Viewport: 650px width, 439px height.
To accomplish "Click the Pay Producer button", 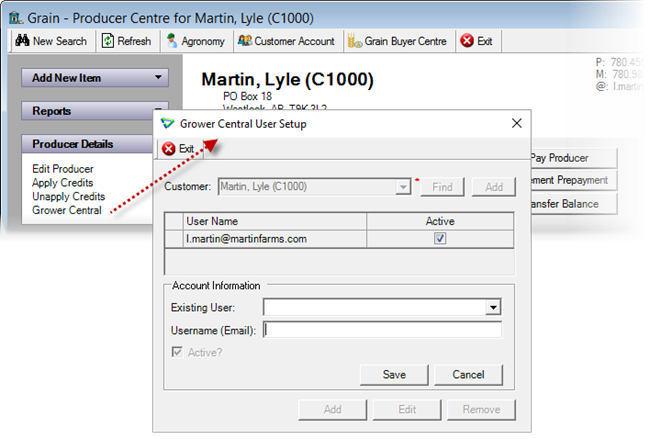I will (x=574, y=158).
